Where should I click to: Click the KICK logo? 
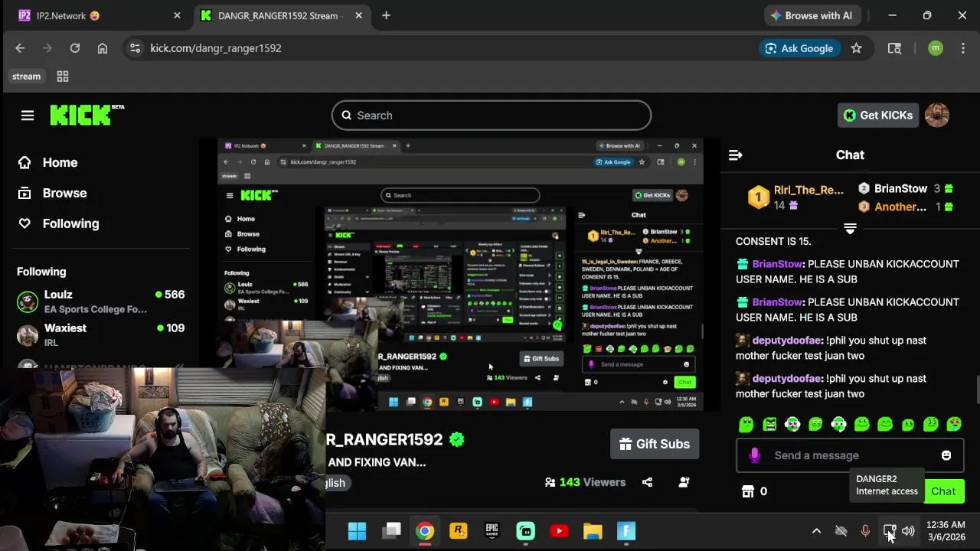pyautogui.click(x=87, y=115)
